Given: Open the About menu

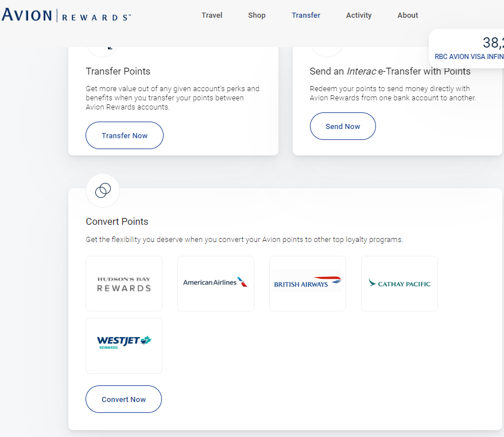Looking at the screenshot, I should [408, 15].
